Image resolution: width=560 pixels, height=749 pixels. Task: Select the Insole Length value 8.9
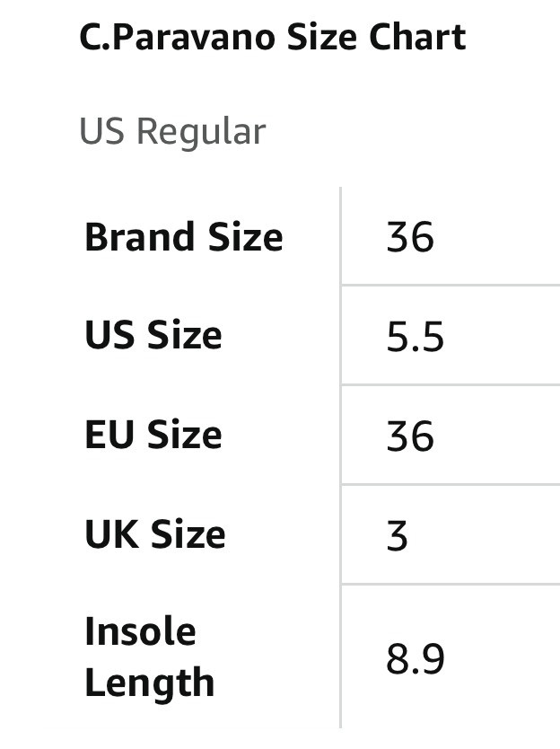(415, 660)
